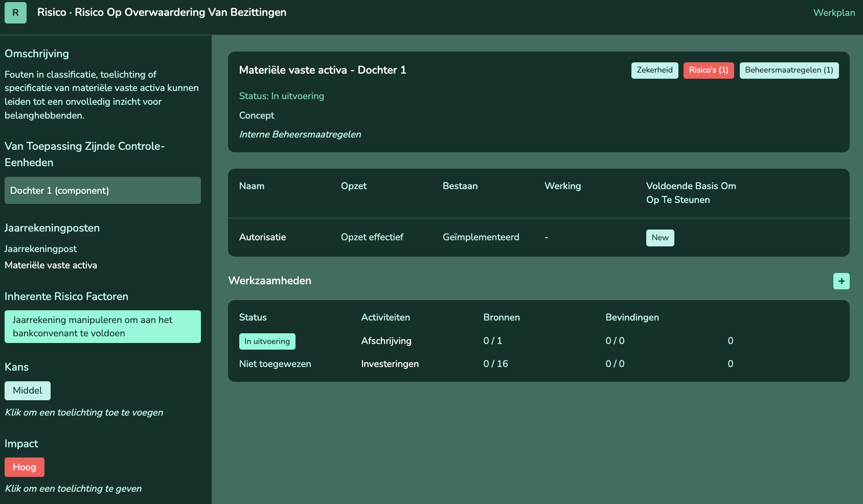This screenshot has height=504, width=863.
Task: Click Interne Beheersmaatregelen text
Action: [x=300, y=134]
